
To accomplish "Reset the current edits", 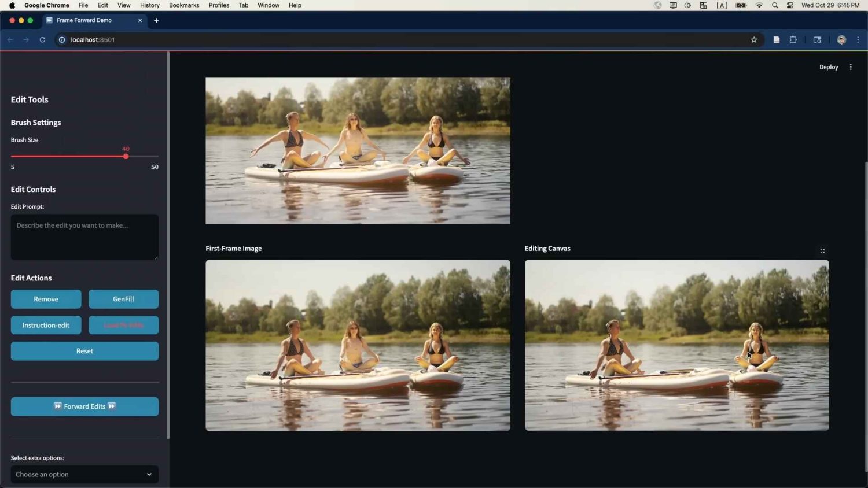I will [x=84, y=351].
